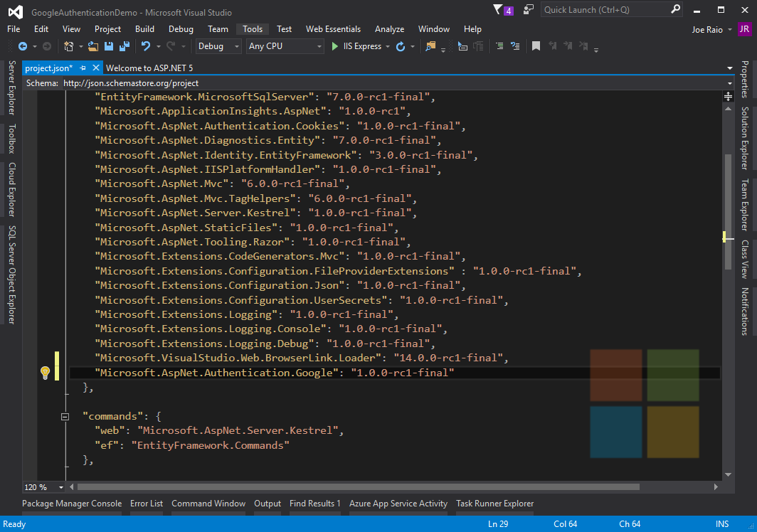Click the New Project toolbar icon
This screenshot has height=532, width=757.
(x=68, y=46)
